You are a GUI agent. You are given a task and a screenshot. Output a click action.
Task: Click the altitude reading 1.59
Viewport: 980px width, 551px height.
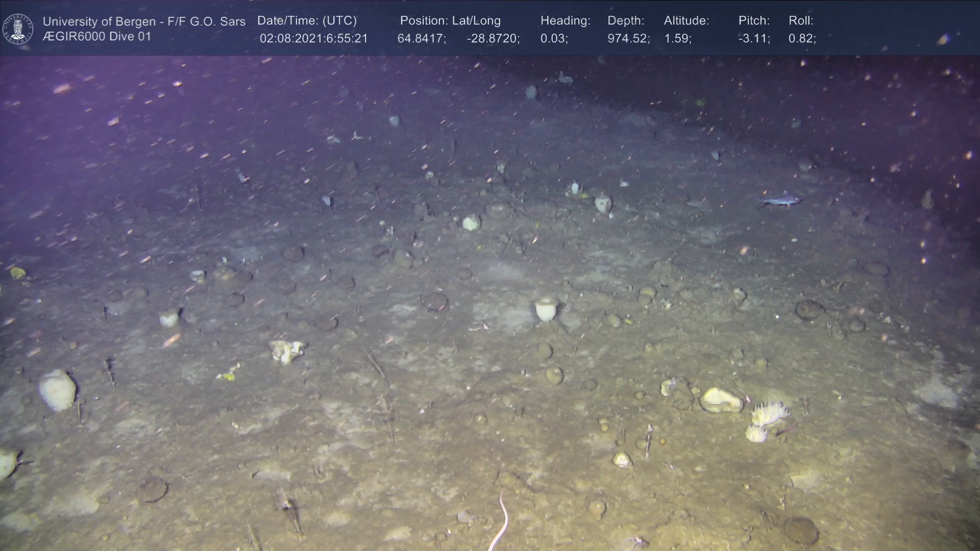pyautogui.click(x=677, y=39)
